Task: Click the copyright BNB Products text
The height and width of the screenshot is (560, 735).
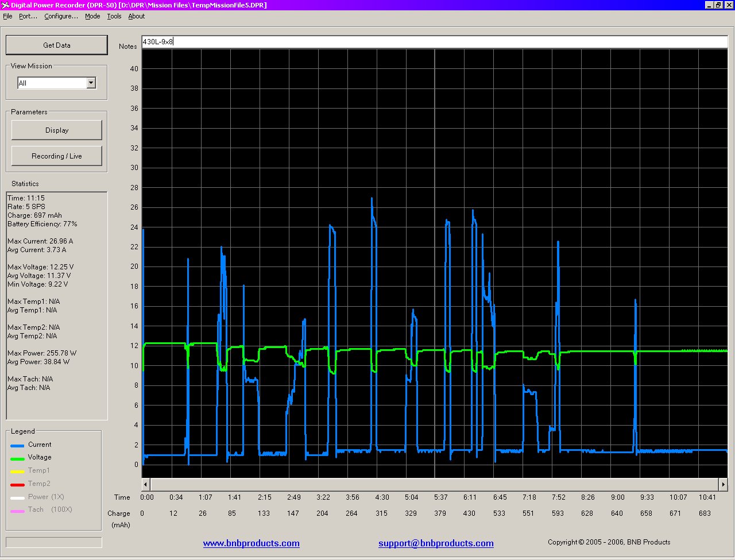Action: tap(609, 542)
